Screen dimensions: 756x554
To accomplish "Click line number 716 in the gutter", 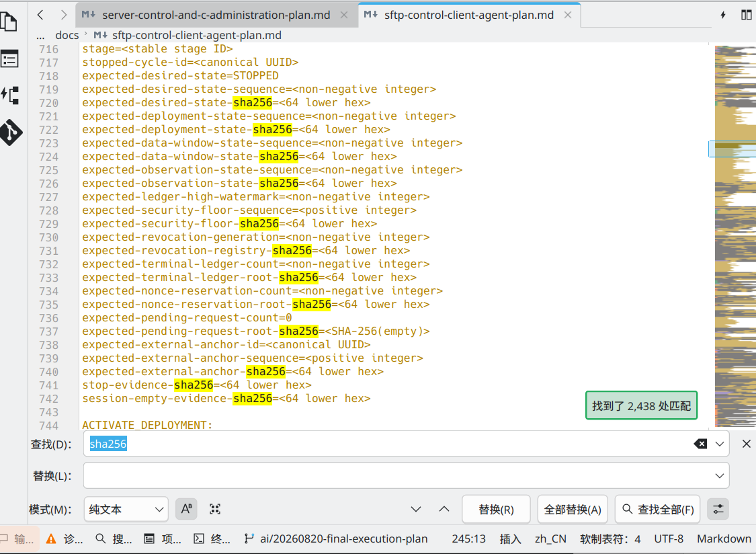I will pyautogui.click(x=48, y=49).
